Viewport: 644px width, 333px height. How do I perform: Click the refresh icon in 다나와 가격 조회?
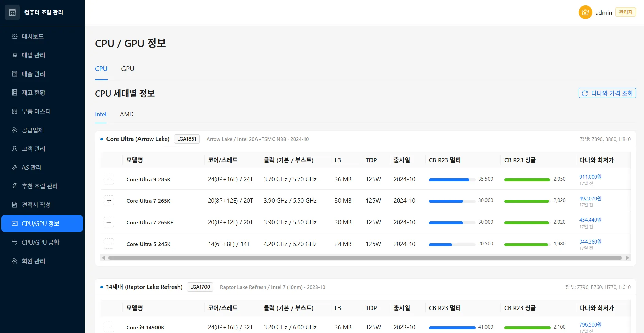point(585,94)
